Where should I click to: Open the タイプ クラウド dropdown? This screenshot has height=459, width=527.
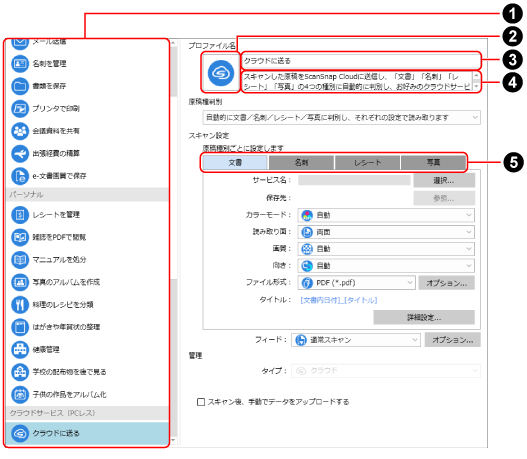coord(386,371)
